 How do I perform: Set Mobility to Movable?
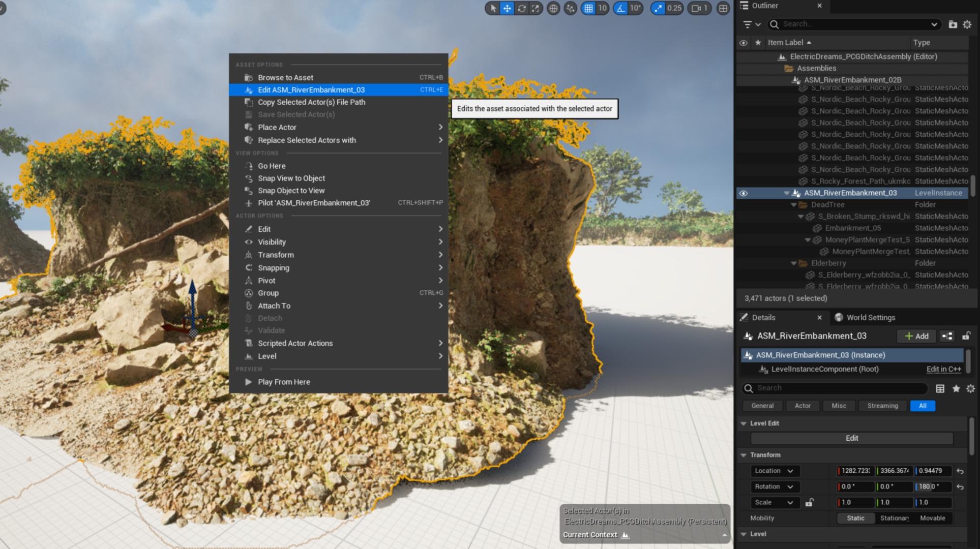click(x=932, y=518)
